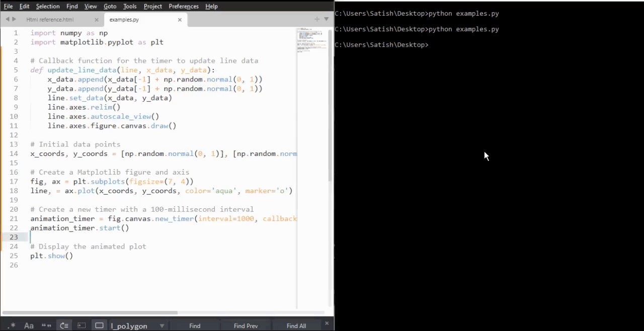This screenshot has width=644, height=331.
Task: Close the find panel
Action: point(327,323)
